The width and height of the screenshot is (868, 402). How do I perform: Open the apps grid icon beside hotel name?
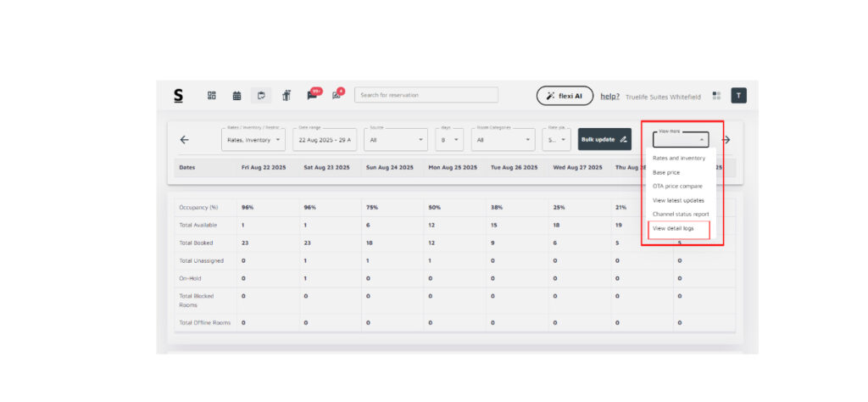click(x=716, y=96)
